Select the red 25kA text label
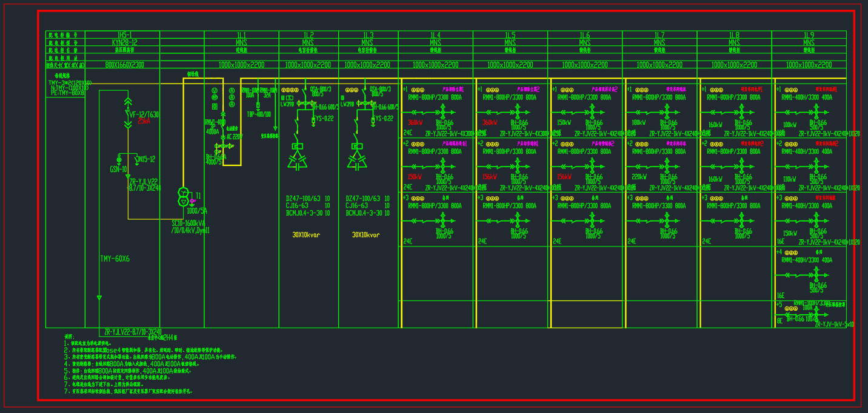 pyautogui.click(x=144, y=121)
